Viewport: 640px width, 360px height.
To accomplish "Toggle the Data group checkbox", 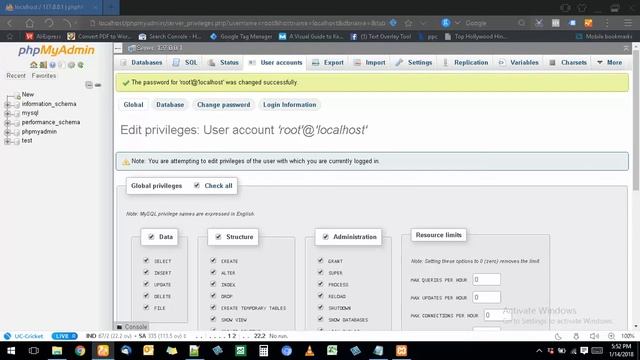I will point(151,237).
